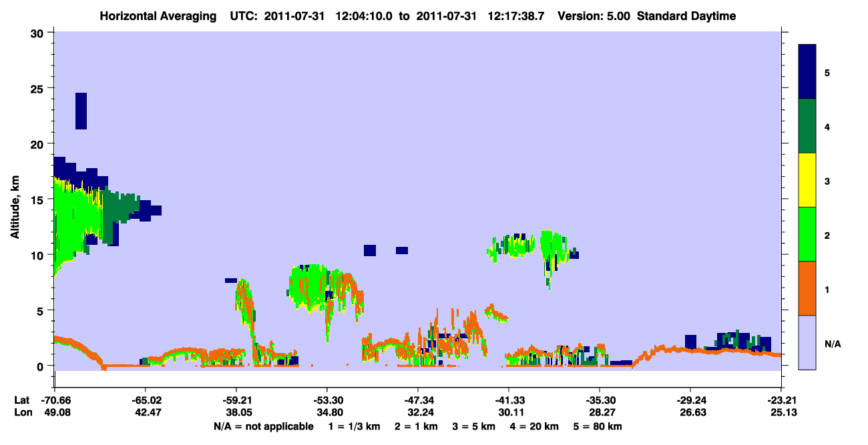
Task: Click the latitude value '-41.33'
Action: tap(508, 400)
